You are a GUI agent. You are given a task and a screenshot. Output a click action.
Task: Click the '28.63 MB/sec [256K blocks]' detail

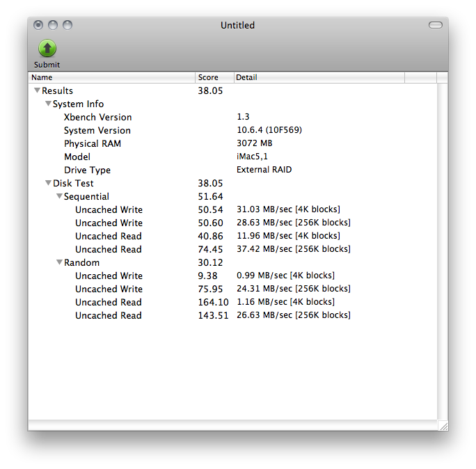(294, 223)
